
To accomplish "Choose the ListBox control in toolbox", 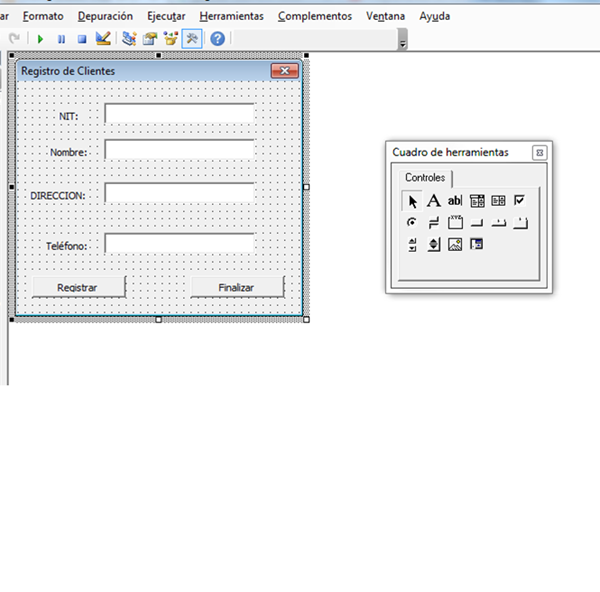I will tap(498, 201).
